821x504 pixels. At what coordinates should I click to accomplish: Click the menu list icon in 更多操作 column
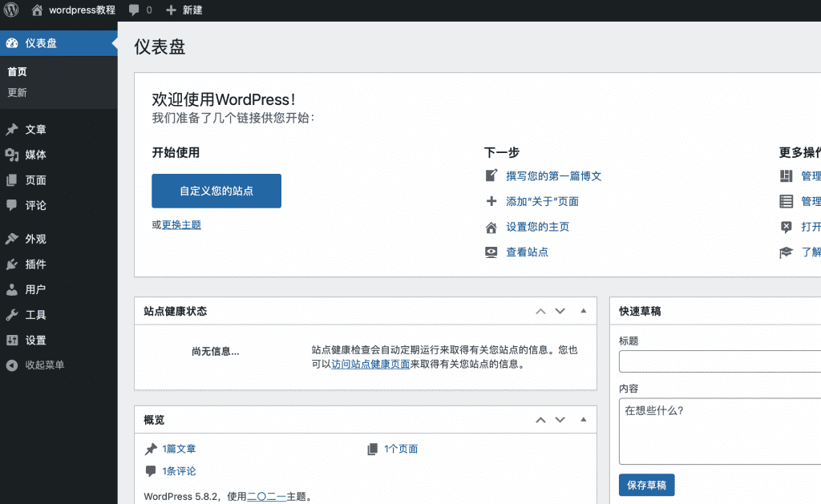pos(786,201)
